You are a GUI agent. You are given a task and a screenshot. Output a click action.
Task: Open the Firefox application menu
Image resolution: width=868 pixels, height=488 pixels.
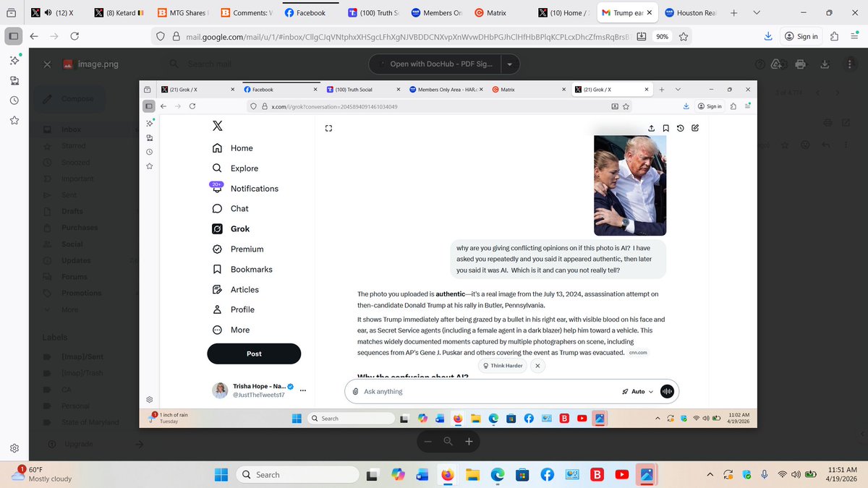(x=854, y=36)
